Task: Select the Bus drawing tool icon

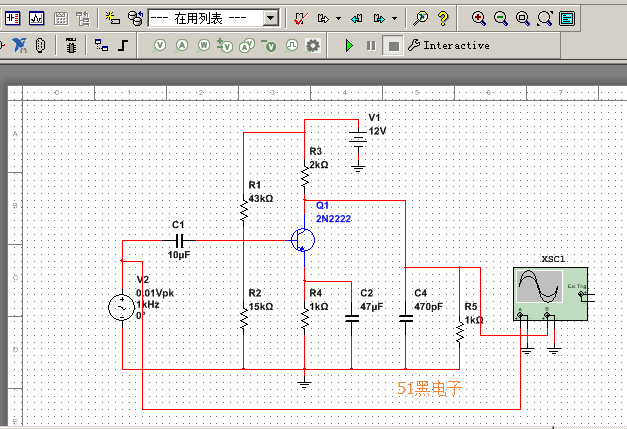Action: [123, 45]
